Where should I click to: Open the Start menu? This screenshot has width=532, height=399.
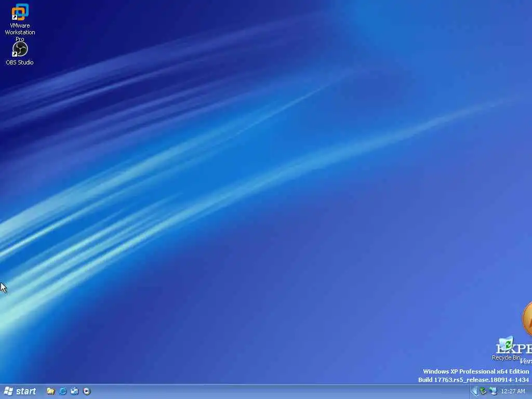point(20,391)
